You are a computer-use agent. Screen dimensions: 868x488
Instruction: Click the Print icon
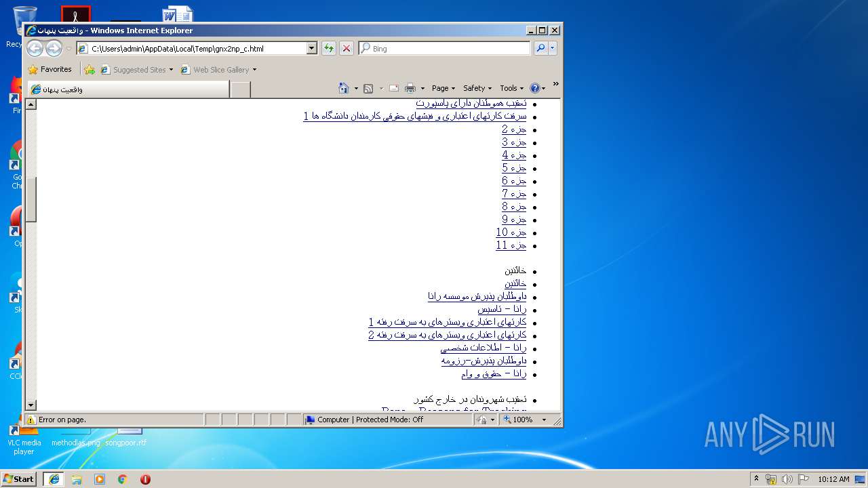click(410, 88)
